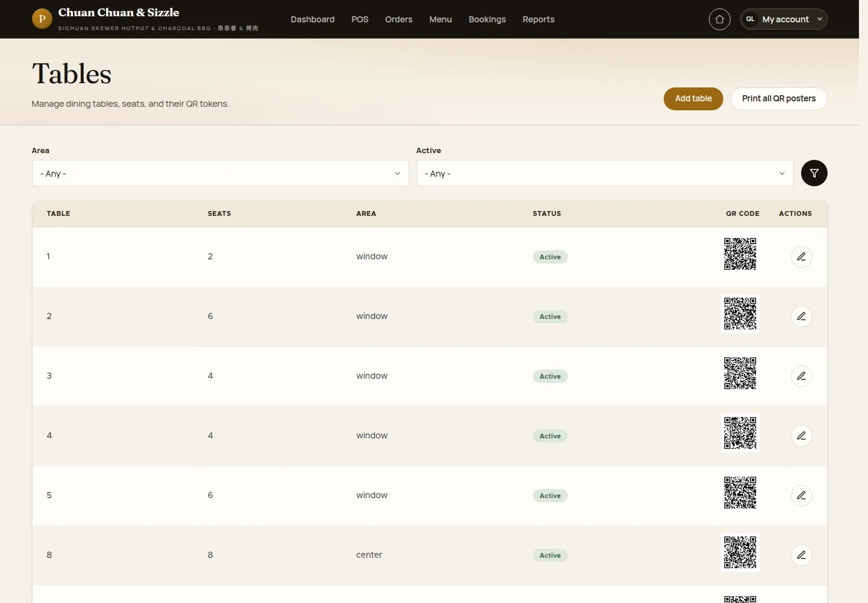Image resolution: width=868 pixels, height=603 pixels.
Task: Edit table 8 using the pencil icon
Action: point(801,555)
